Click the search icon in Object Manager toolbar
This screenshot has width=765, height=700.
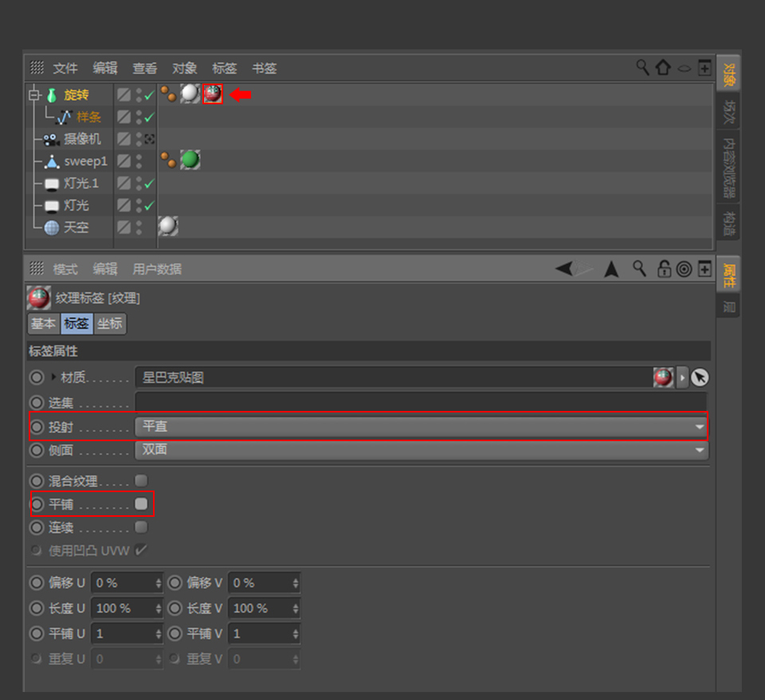tap(642, 68)
